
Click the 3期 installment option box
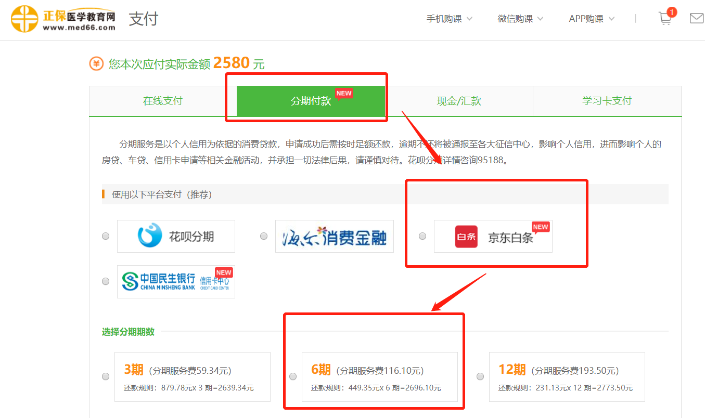pyautogui.click(x=187, y=376)
